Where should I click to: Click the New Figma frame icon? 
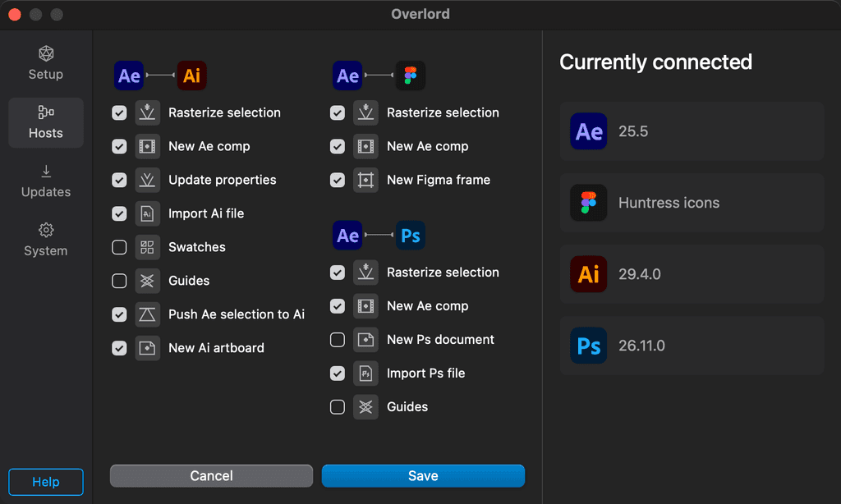pos(366,180)
